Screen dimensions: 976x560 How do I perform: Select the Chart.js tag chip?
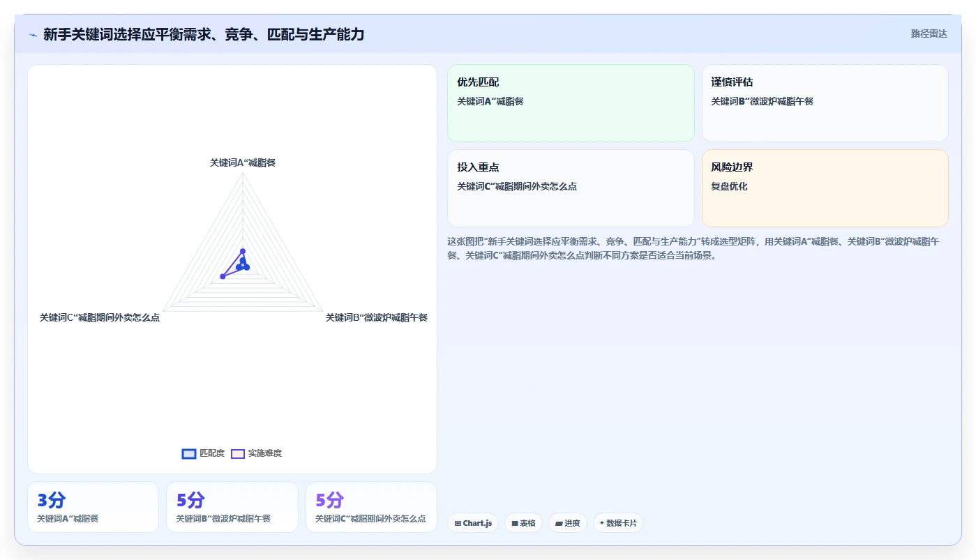[x=473, y=523]
